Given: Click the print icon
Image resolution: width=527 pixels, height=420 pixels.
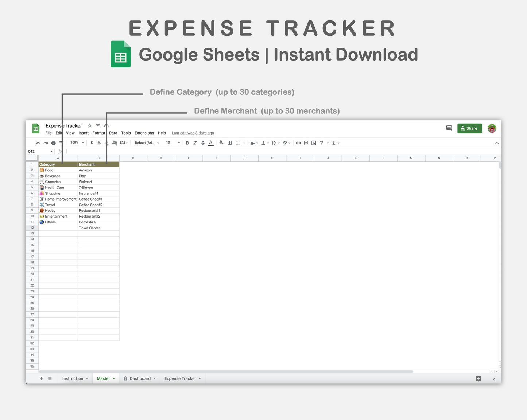Looking at the screenshot, I should (x=53, y=143).
